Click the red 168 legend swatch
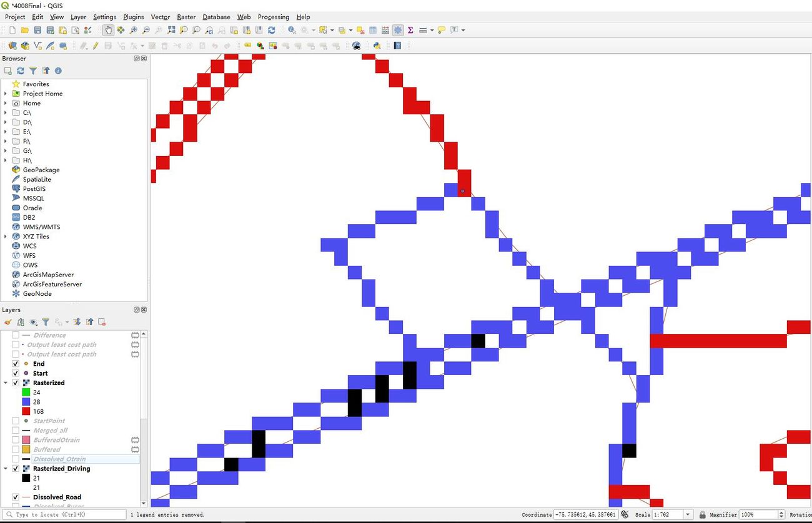 tap(26, 412)
